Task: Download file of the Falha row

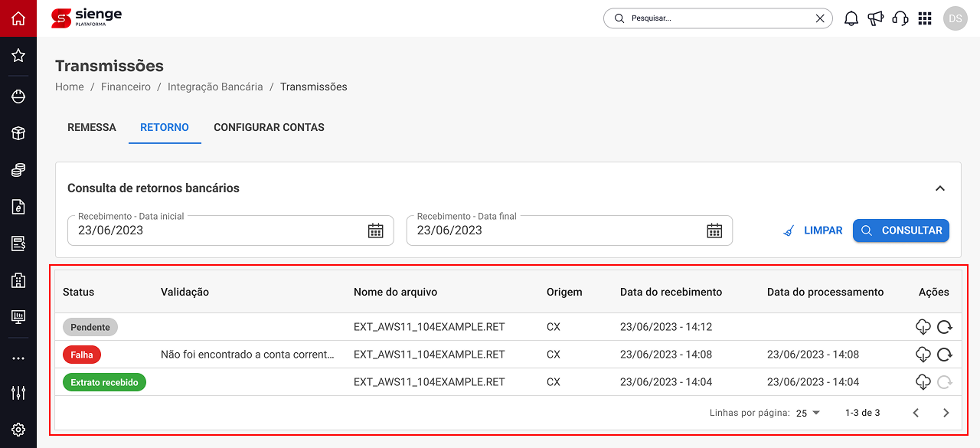Action: pos(923,355)
